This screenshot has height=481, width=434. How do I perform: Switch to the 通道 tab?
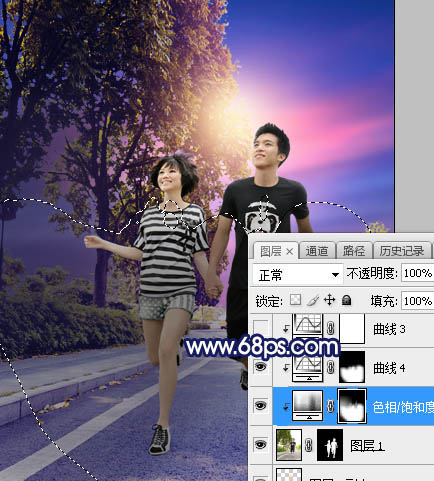317,251
